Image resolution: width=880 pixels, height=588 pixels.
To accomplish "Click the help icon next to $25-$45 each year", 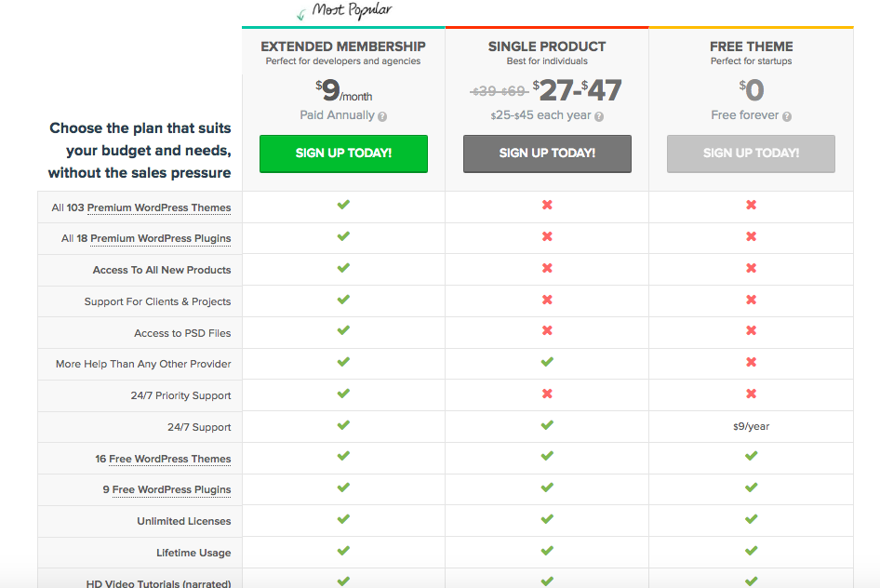I will coord(599,116).
